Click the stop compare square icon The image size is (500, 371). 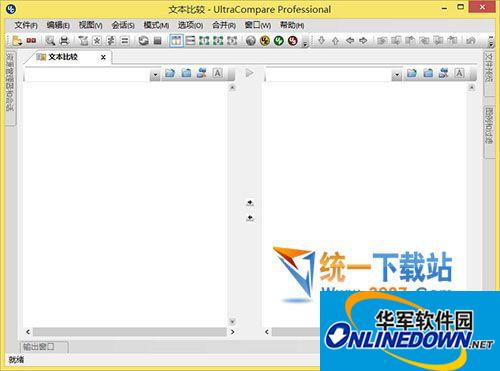pos(157,41)
